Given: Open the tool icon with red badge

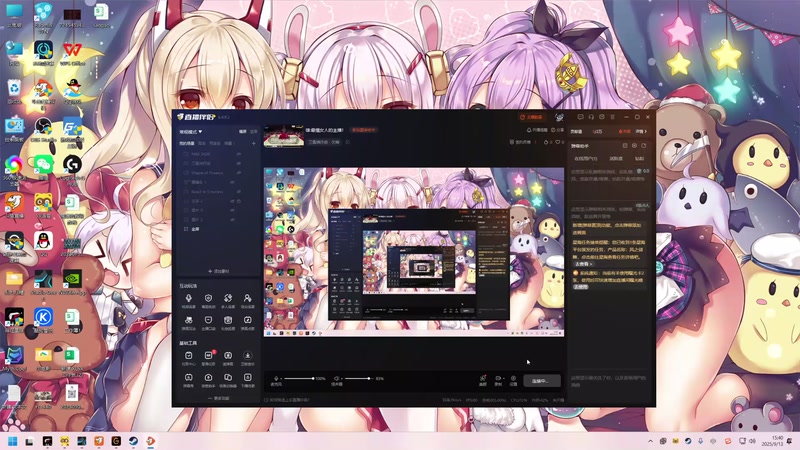Looking at the screenshot, I should tap(208, 358).
